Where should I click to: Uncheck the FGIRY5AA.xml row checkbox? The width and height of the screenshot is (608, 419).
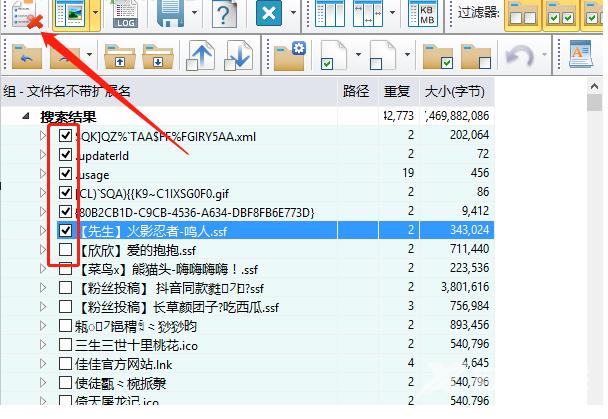65,136
